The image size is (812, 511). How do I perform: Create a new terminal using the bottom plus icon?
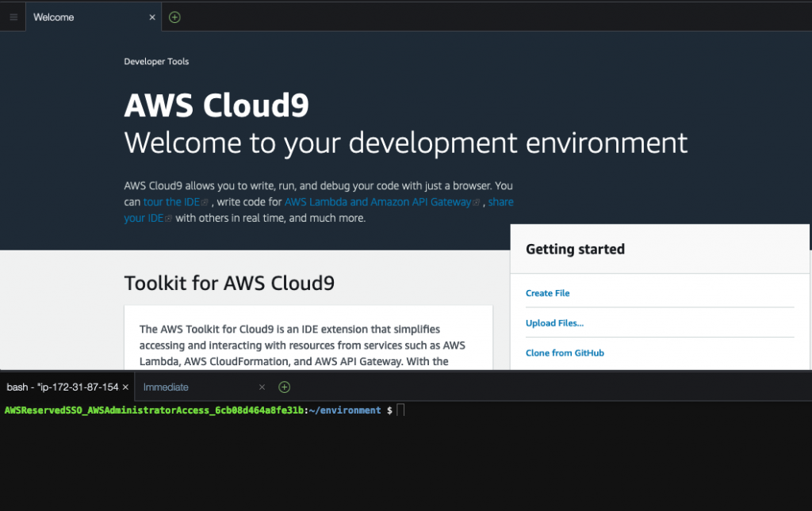click(x=283, y=387)
